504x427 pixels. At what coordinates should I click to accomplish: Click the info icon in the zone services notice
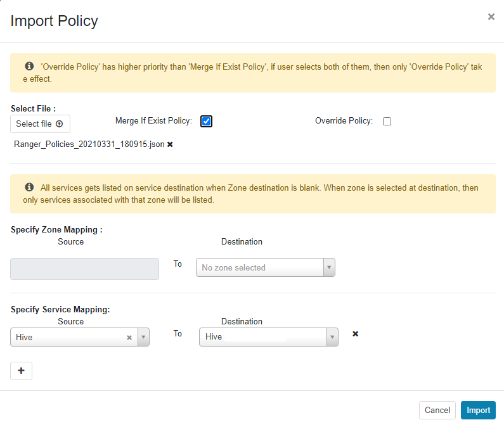click(x=29, y=188)
